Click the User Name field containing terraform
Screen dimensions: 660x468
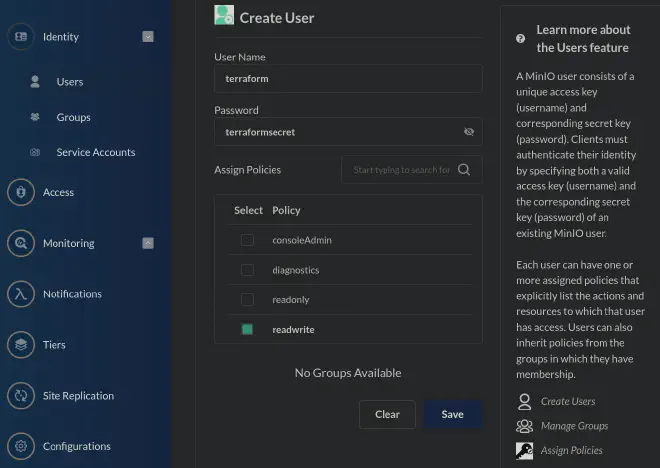[348, 79]
